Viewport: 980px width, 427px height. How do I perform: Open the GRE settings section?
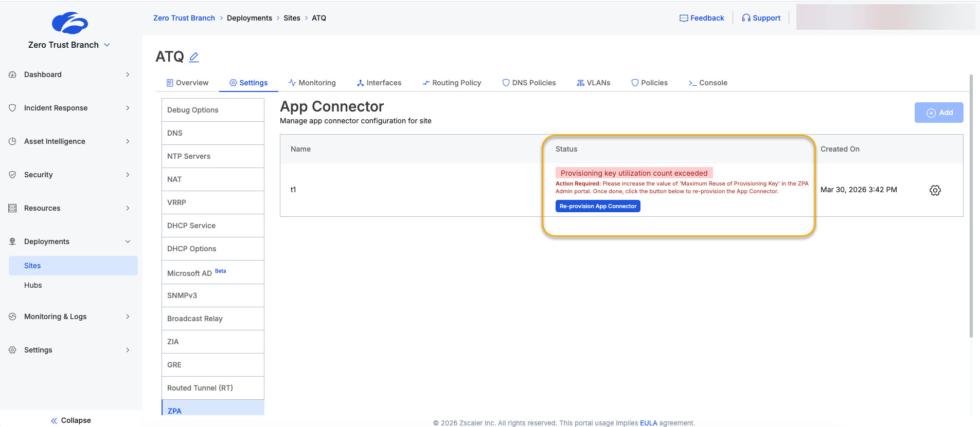213,365
